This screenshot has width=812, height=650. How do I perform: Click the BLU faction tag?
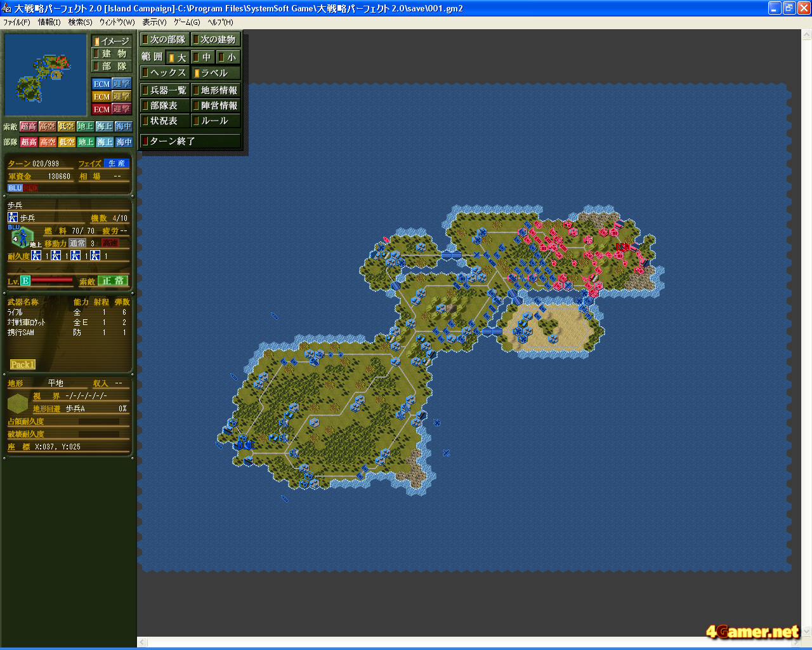click(15, 188)
